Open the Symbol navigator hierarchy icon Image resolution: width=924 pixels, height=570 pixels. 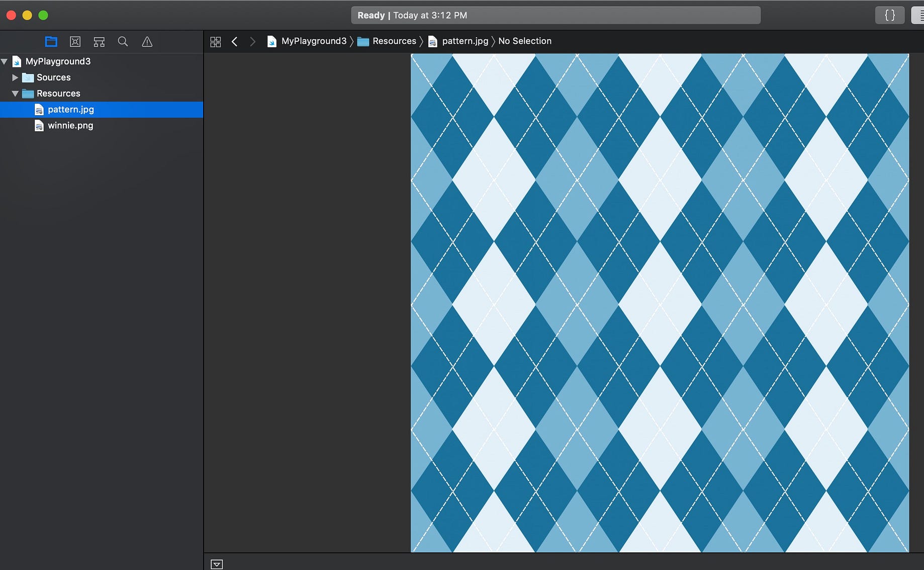click(99, 42)
